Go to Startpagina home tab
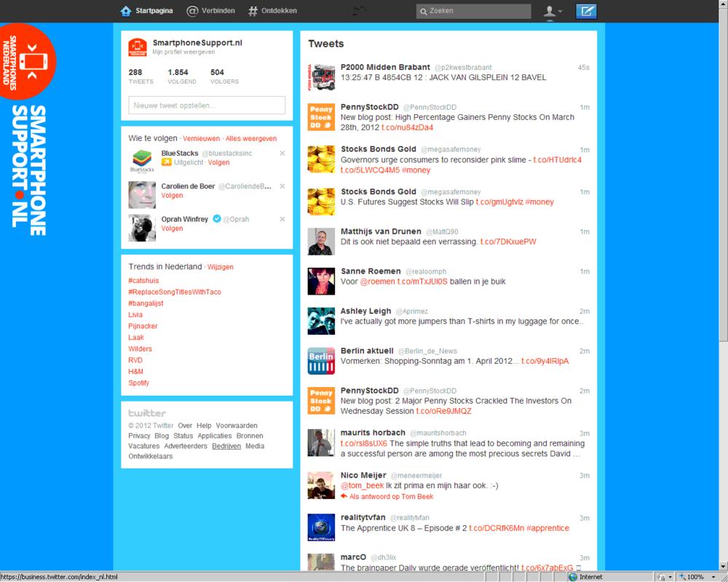The image size is (728, 582). [146, 11]
